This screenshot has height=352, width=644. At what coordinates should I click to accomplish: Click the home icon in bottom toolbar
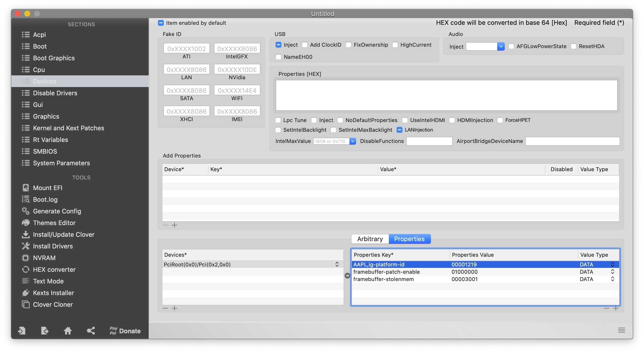click(x=68, y=331)
